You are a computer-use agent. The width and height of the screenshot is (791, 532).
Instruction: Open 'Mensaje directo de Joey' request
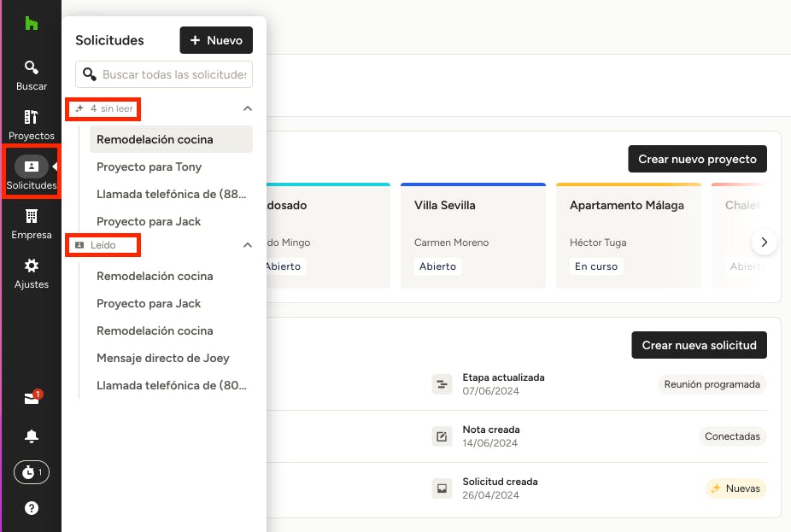(163, 358)
